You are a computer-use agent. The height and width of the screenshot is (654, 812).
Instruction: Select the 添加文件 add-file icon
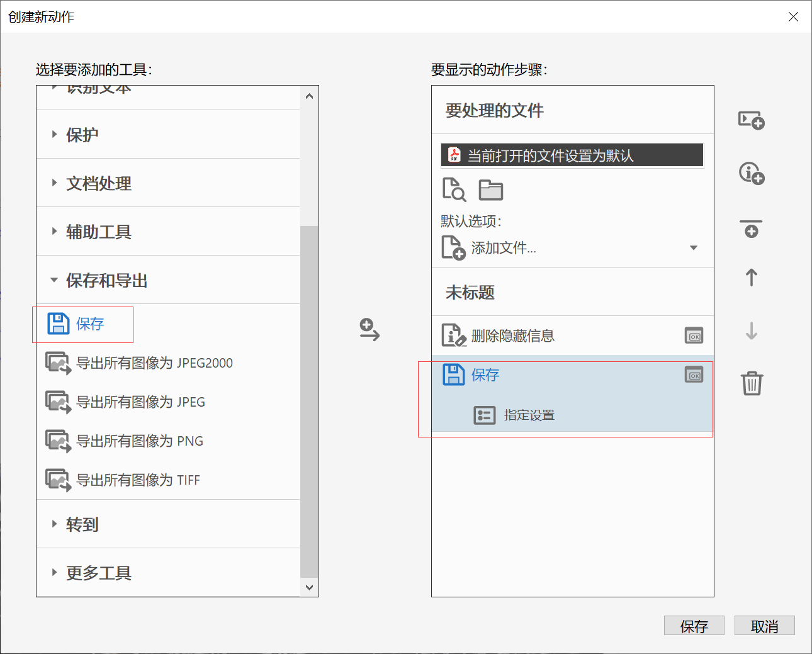[453, 247]
